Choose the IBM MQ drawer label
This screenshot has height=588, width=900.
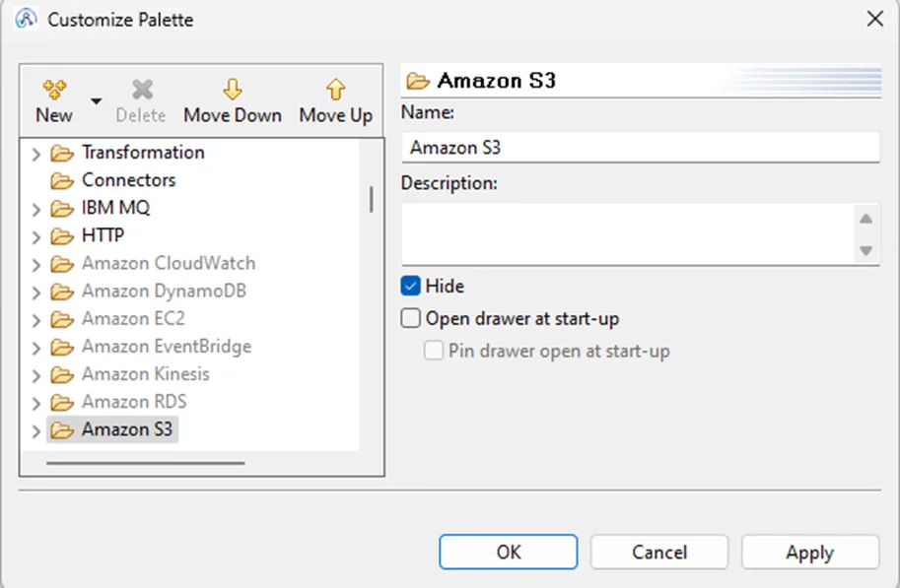click(115, 207)
